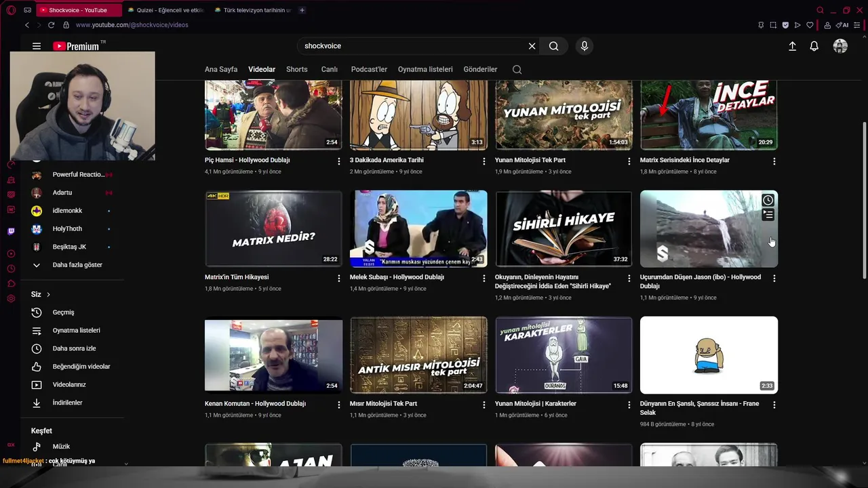Reload the page in browser toolbar
Screen dimensions: 868x488
pos(51,25)
